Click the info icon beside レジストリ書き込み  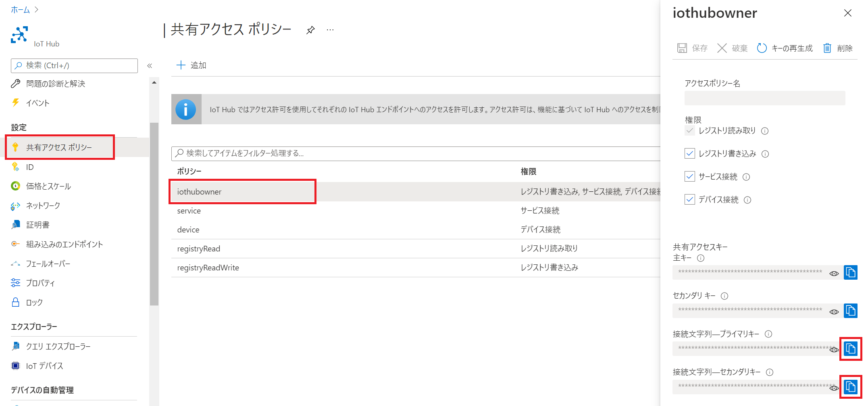click(x=765, y=154)
